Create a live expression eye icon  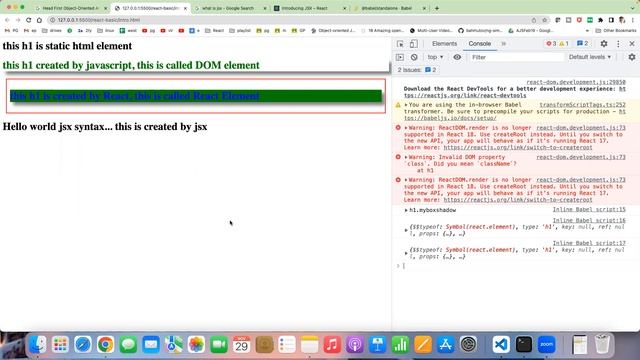[457, 57]
